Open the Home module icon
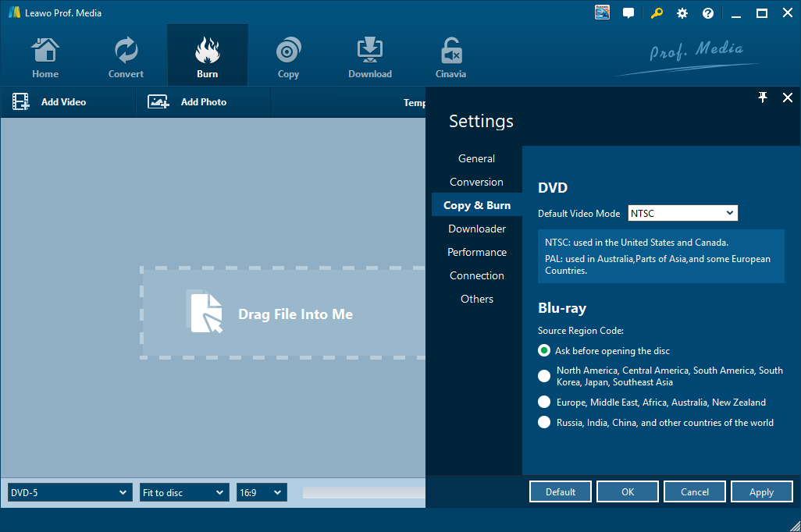801x532 pixels. pos(45,51)
